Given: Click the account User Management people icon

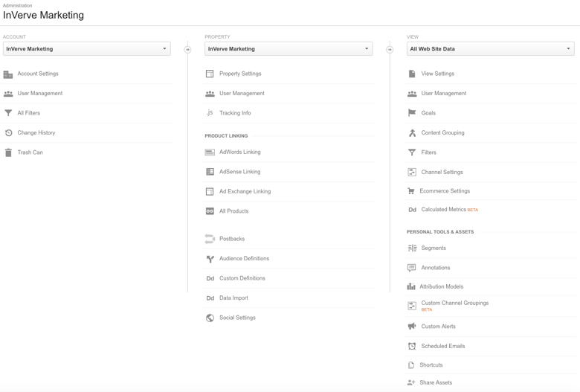Looking at the screenshot, I should coord(8,94).
